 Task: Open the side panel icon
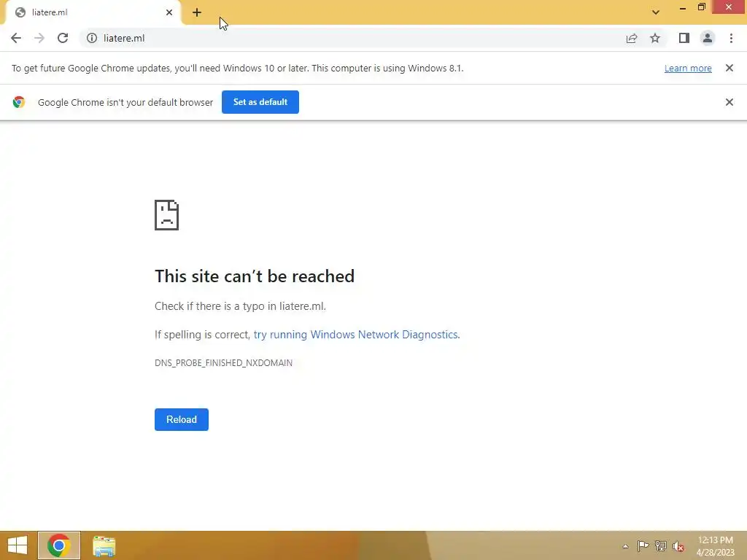(684, 38)
